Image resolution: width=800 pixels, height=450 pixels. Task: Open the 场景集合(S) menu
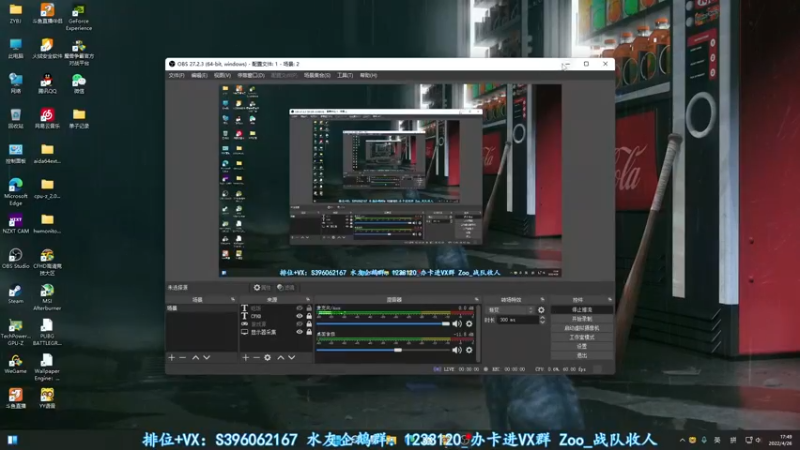click(317, 76)
